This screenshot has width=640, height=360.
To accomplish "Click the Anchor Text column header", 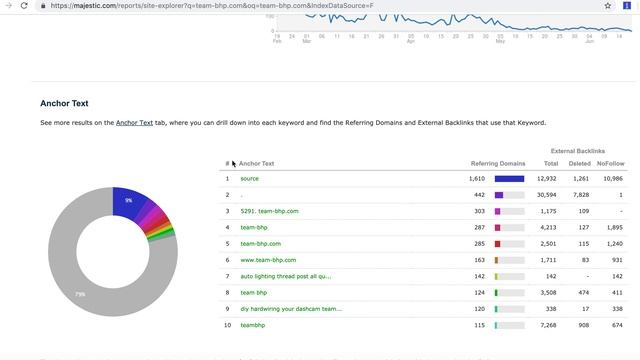I will 256,163.
